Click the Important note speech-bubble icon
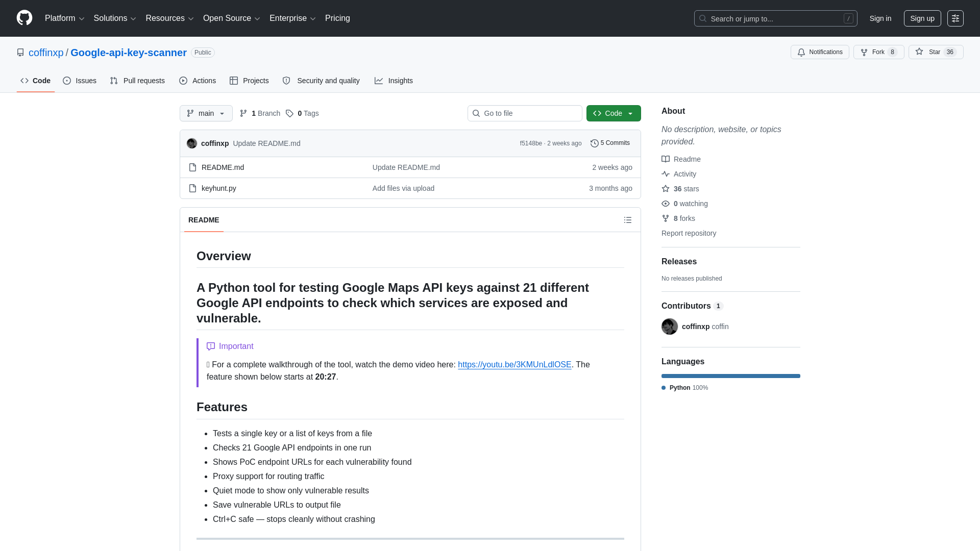Screen dimensions: 980x551 211,346
